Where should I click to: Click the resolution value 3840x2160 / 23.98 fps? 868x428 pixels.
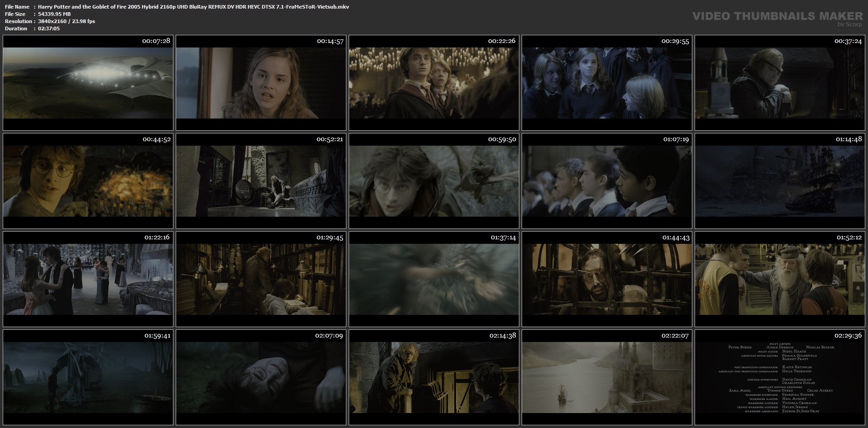pos(67,21)
